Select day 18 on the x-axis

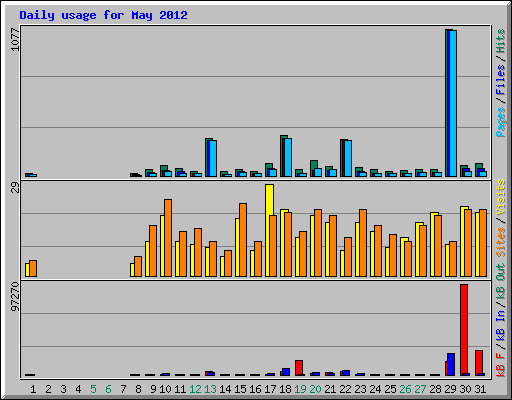(x=285, y=389)
